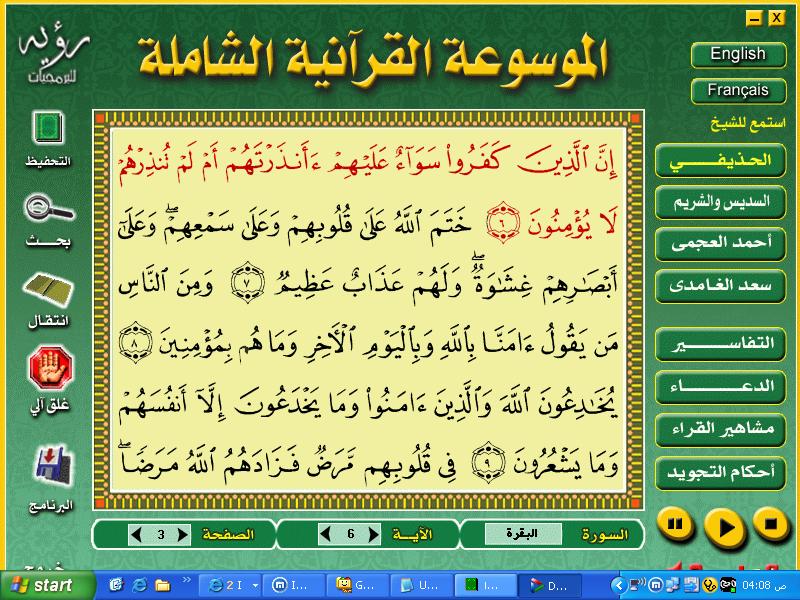This screenshot has width=800, height=600.
Task: Open the التفاسير (interpretations) section
Action: point(720,343)
